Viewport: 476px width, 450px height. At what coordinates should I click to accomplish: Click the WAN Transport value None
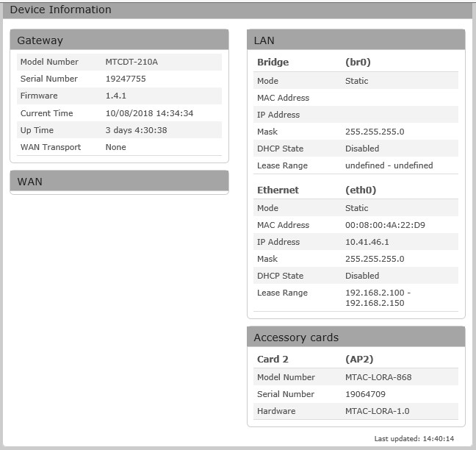pos(115,147)
